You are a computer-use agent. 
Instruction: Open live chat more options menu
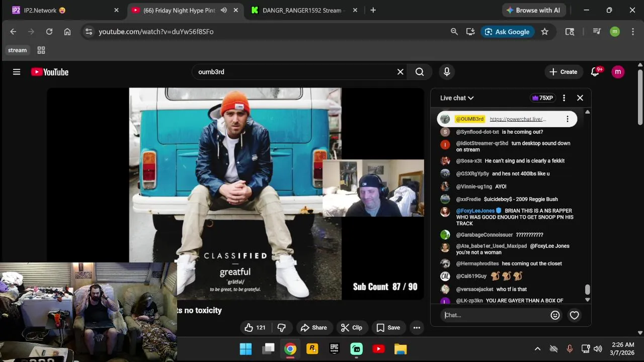[564, 98]
